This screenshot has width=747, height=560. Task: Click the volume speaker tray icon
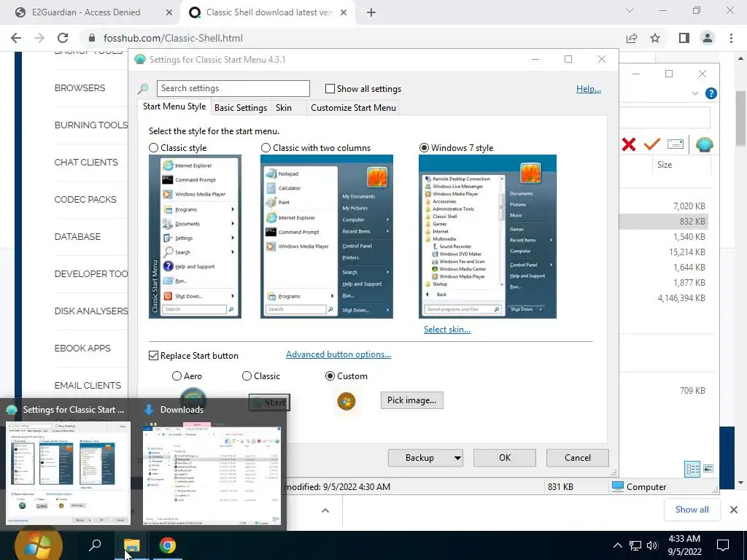click(652, 545)
